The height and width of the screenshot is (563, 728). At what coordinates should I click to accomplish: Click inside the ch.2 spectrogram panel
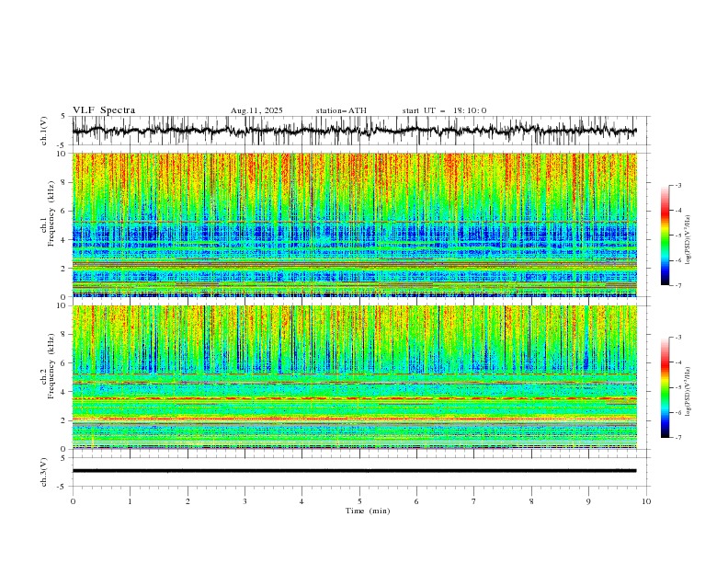tap(354, 377)
